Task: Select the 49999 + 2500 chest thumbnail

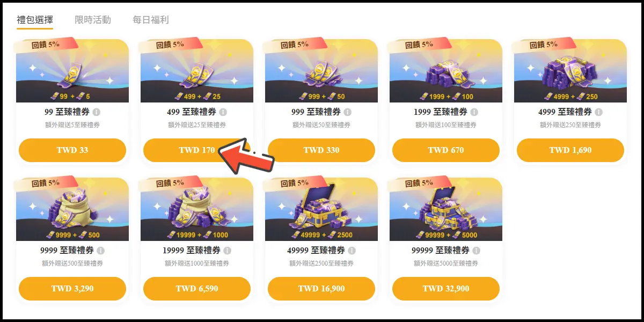Action: 321,209
